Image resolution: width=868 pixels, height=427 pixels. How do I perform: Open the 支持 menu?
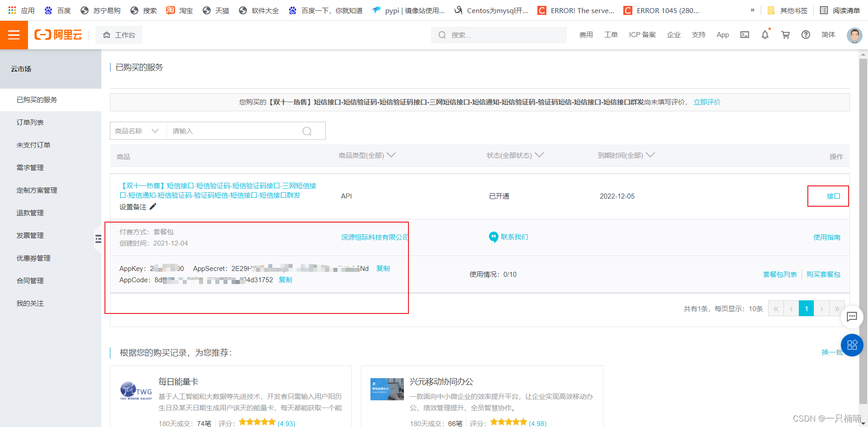pos(698,35)
